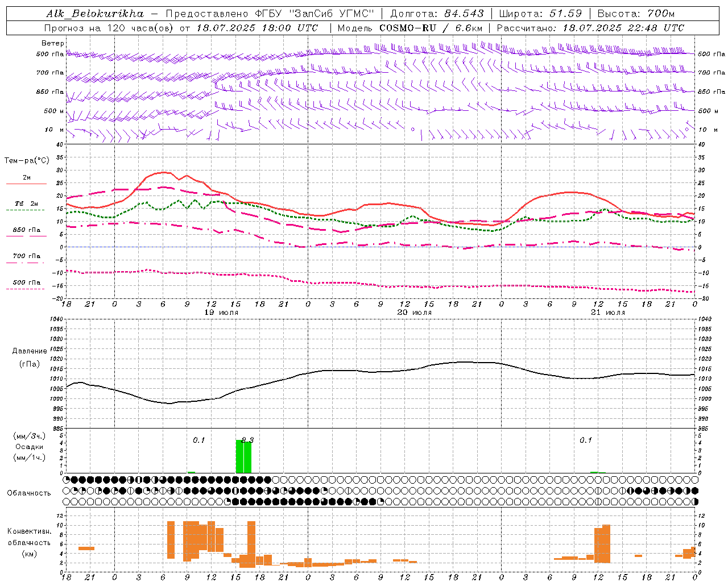Viewport: 728px width, 582px height.
Task: Click the Ветер wind section label
Action: pos(53,43)
